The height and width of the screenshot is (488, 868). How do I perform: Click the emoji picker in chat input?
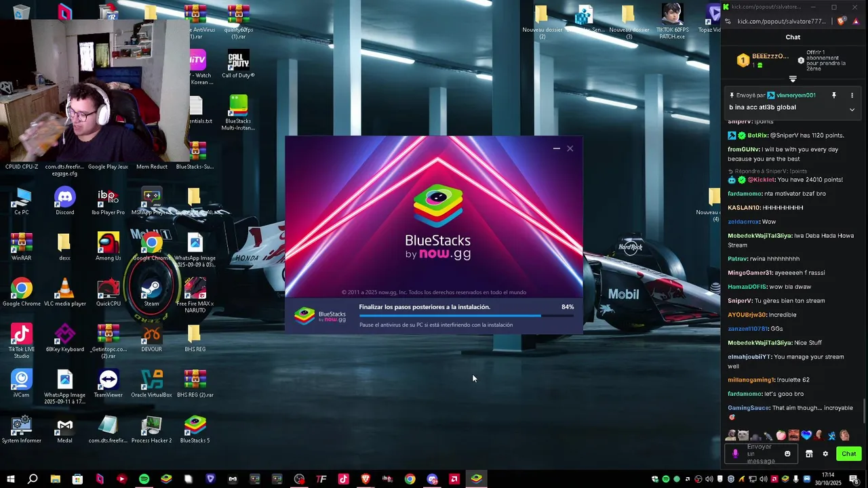coord(787,454)
